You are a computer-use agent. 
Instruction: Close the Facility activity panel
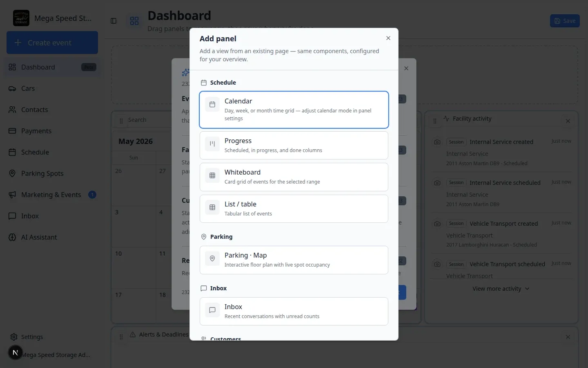(x=568, y=121)
